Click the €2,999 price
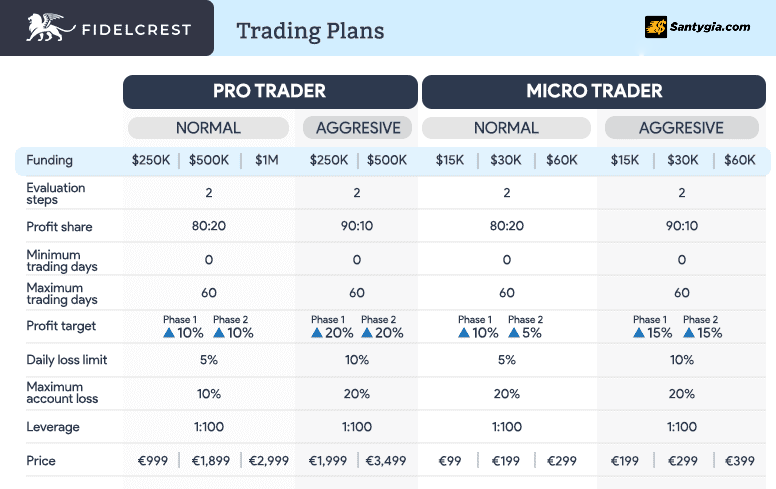Screen dimensions: 776x489 [x=269, y=461]
